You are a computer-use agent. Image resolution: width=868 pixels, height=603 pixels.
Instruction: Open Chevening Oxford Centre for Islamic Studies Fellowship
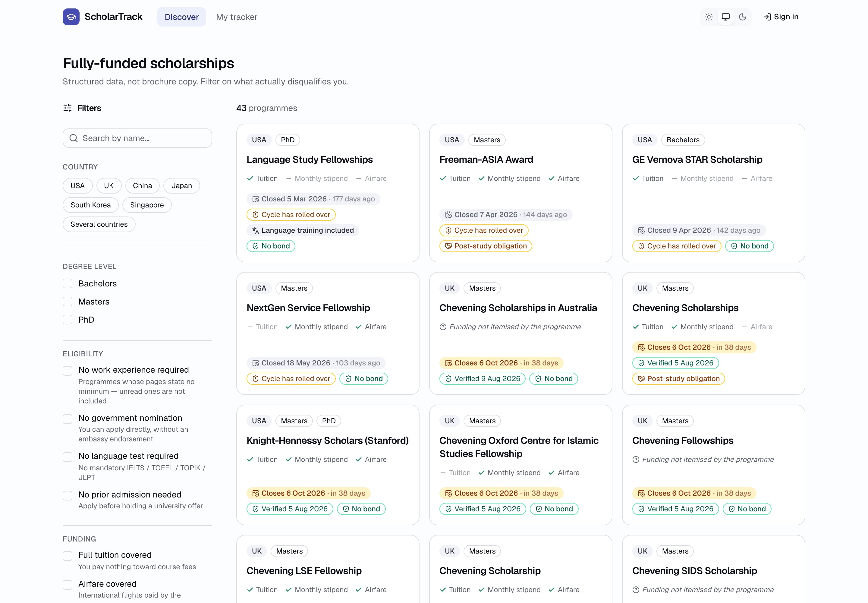point(519,447)
